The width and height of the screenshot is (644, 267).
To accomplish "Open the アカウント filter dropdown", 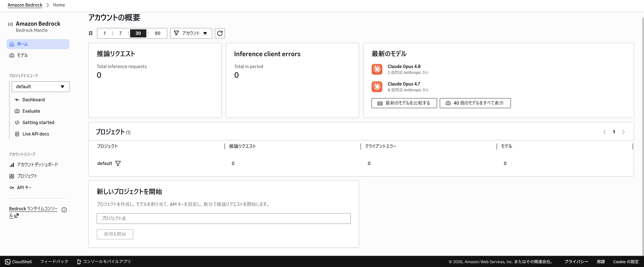I will click(x=191, y=33).
